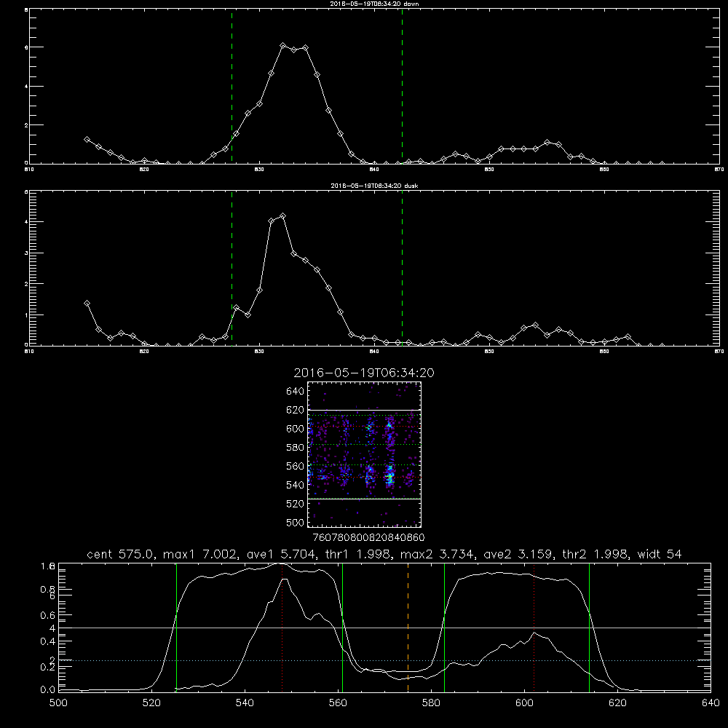This screenshot has width=728, height=728.
Task: Click the 540 label on bottom plot x-axis
Action: click(x=245, y=703)
